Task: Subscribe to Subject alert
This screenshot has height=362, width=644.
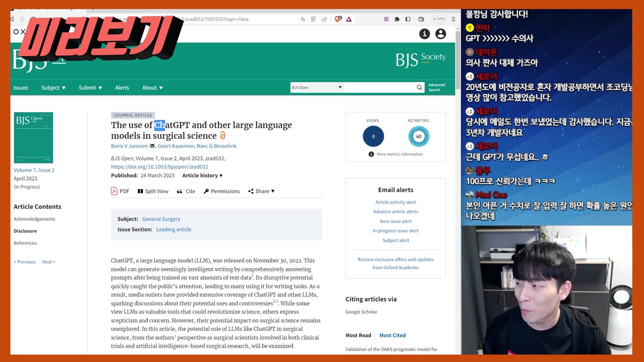Action: pos(396,240)
